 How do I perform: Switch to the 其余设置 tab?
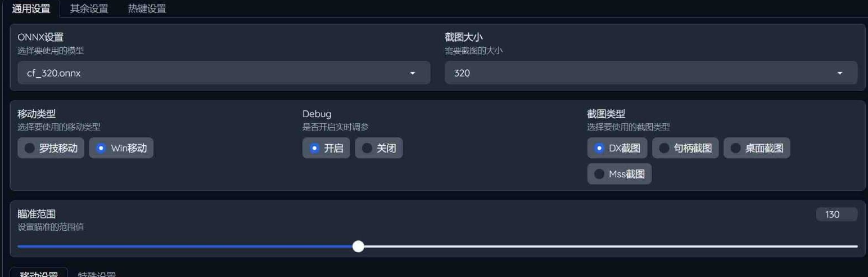click(89, 9)
